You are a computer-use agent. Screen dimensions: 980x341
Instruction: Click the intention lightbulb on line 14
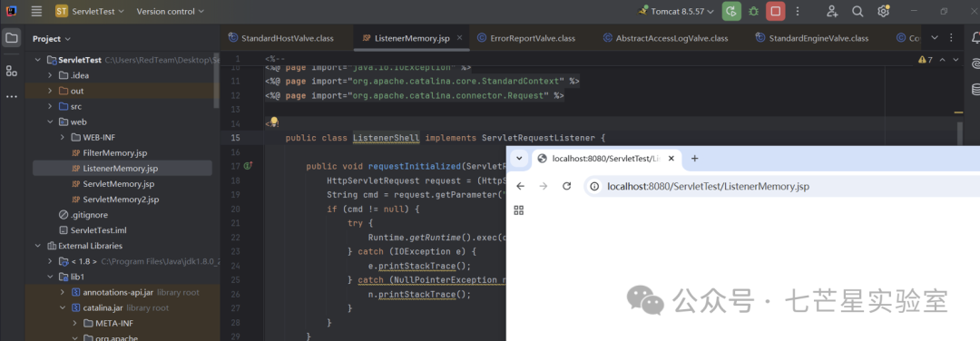(273, 122)
